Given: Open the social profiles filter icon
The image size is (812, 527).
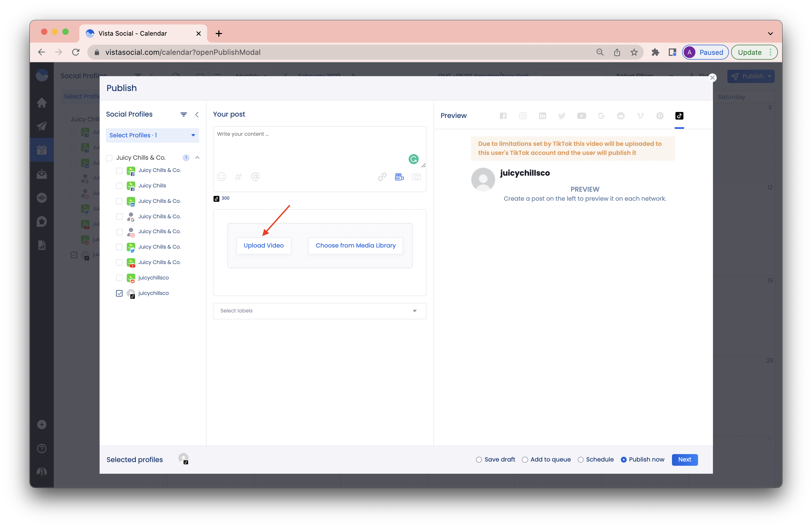Looking at the screenshot, I should pyautogui.click(x=183, y=114).
